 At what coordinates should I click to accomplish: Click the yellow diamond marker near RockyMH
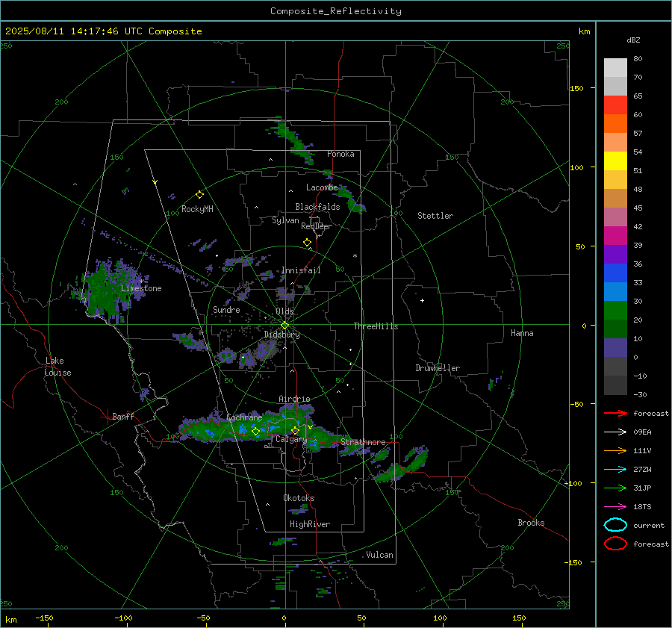199,195
